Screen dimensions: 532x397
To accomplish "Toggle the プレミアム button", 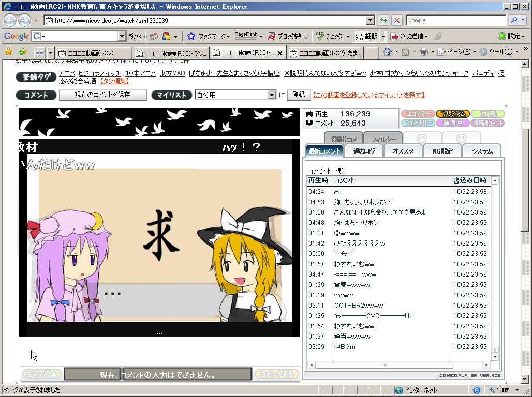I will click(453, 114).
